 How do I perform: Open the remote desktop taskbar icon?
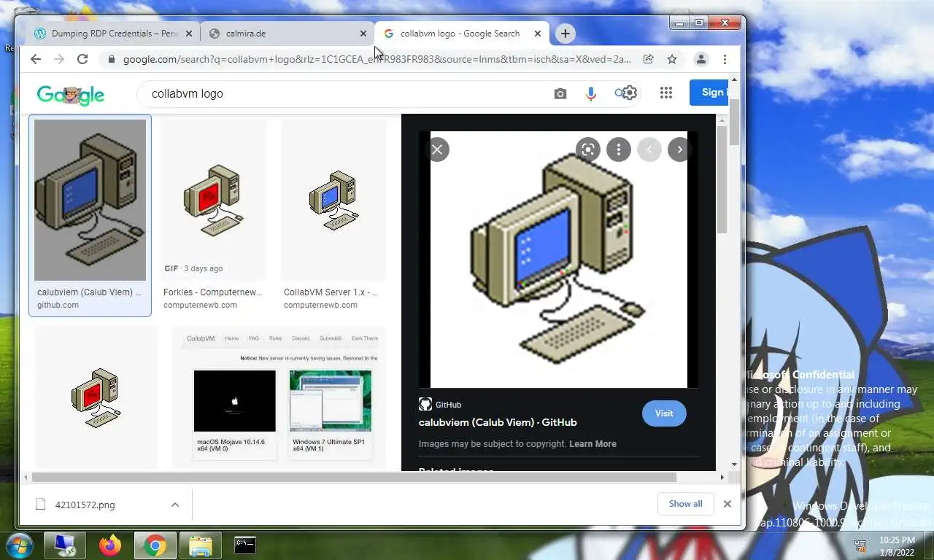64,545
